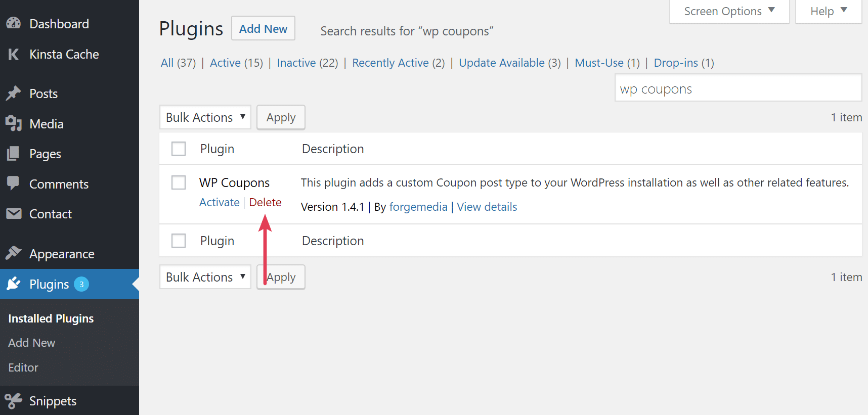Filter plugins by All
Screen dimensions: 868x415
pyautogui.click(x=167, y=63)
